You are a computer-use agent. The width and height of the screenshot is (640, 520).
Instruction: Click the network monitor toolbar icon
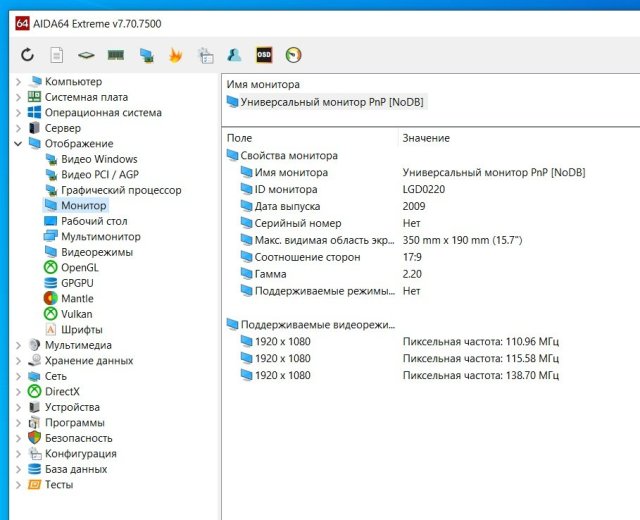146,55
